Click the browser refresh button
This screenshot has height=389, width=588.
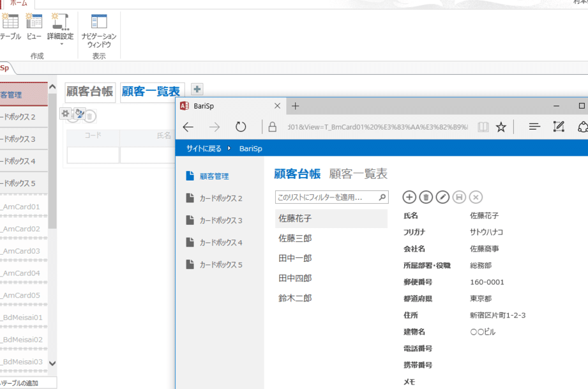point(241,127)
